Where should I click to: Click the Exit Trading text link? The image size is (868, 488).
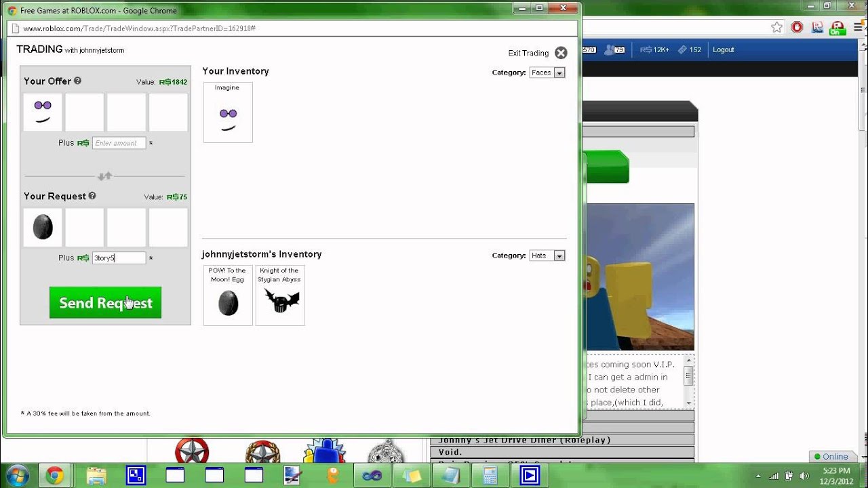528,53
